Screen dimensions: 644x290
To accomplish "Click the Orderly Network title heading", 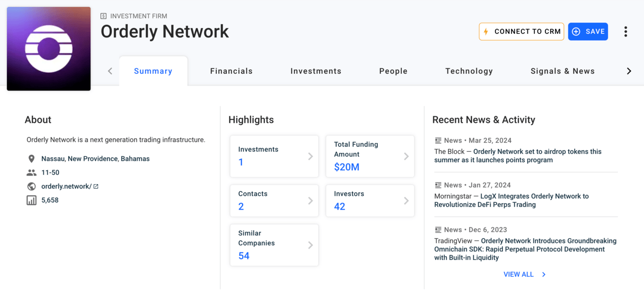I will [x=164, y=31].
